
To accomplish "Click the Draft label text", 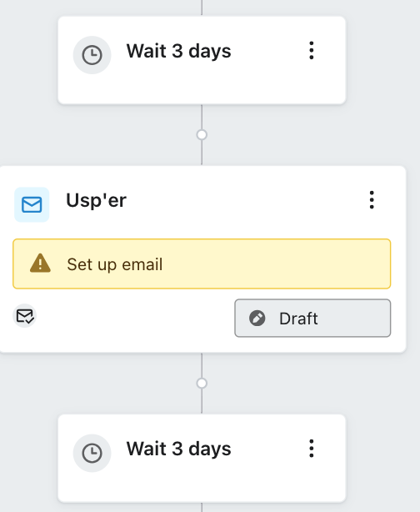I will (x=298, y=319).
